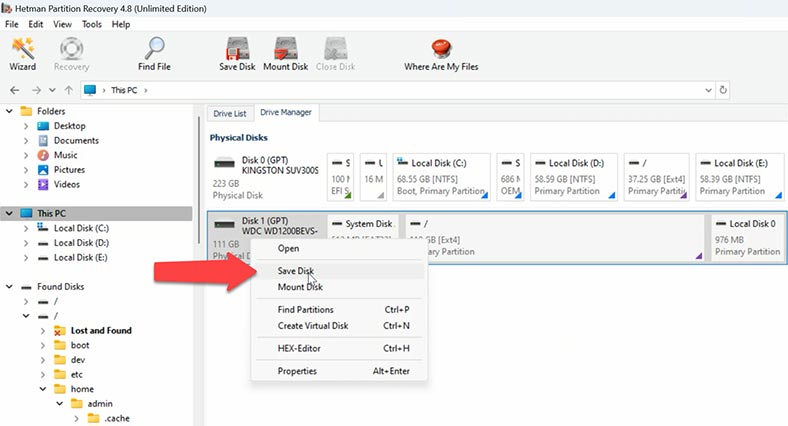Expand the Lost and Found node
788x426 pixels.
click(x=43, y=331)
